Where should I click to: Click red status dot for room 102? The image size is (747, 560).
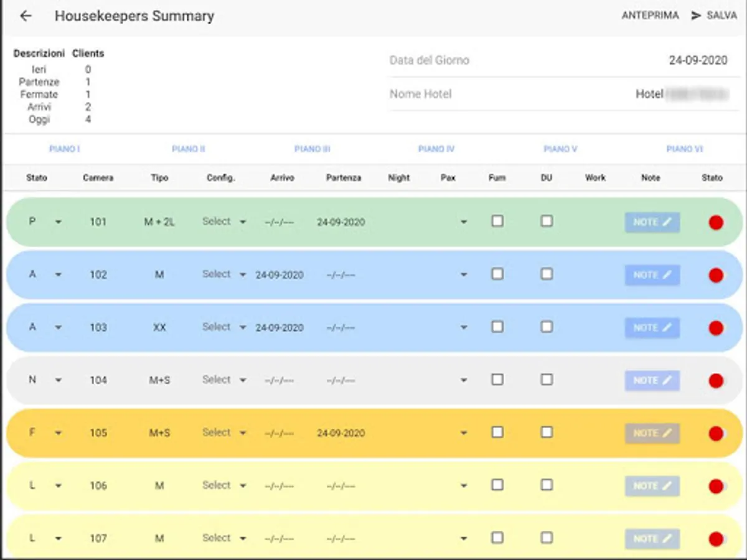[x=716, y=275]
